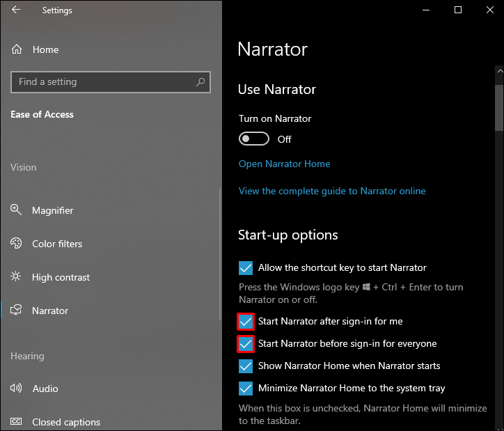Uncheck Start Narrator after sign-in for me
The height and width of the screenshot is (431, 504).
click(246, 322)
